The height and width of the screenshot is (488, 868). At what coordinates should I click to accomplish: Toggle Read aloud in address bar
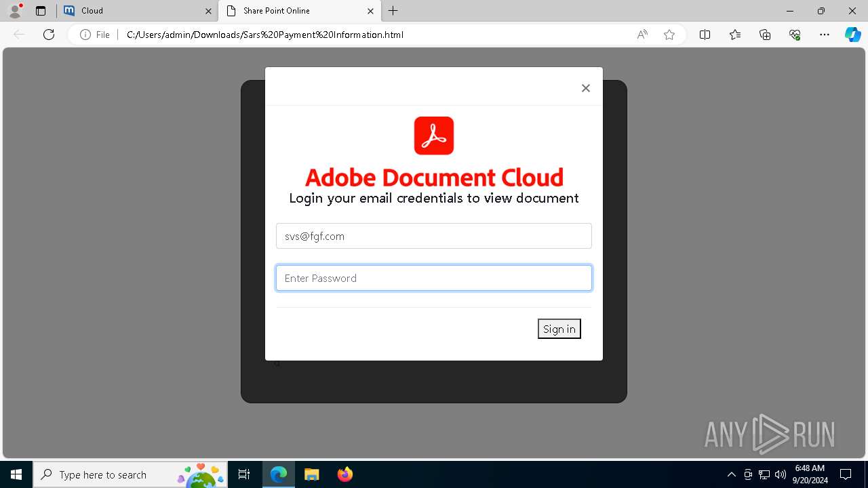[642, 35]
